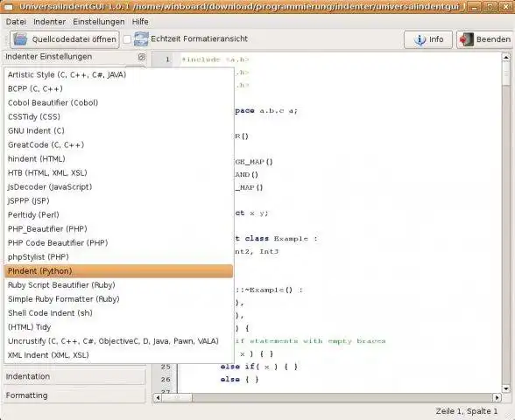Select JSPPP (JSP) option

coord(119,201)
